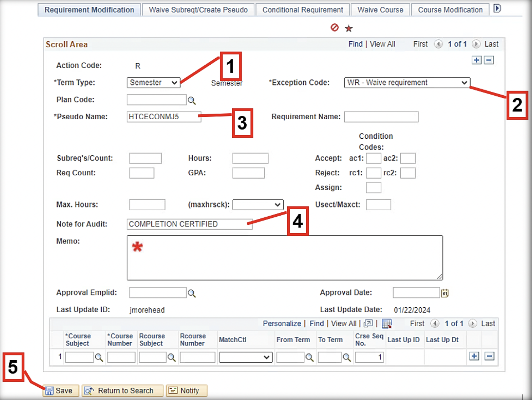Click the Personalize link above the grid
The image size is (532, 400).
coord(282,323)
